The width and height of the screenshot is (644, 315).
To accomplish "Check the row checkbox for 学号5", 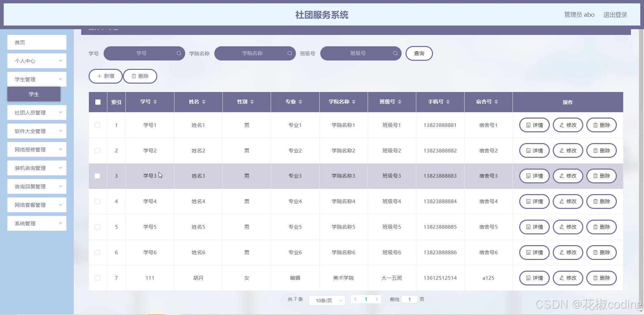I will coord(97,227).
